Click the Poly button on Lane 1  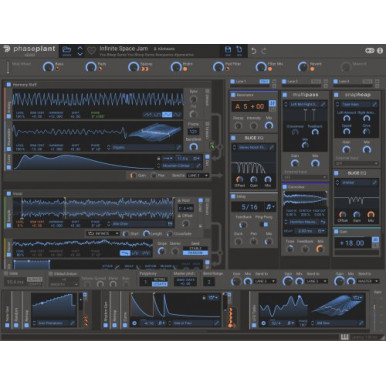coord(264,81)
